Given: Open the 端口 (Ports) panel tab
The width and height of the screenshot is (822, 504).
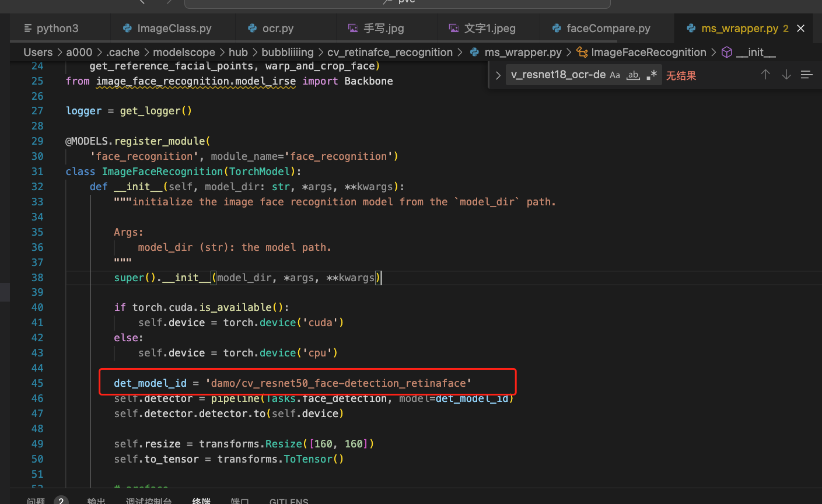Looking at the screenshot, I should (240, 501).
